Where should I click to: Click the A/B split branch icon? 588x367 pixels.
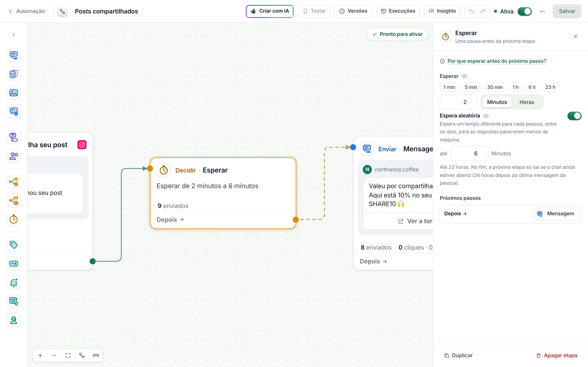14,200
